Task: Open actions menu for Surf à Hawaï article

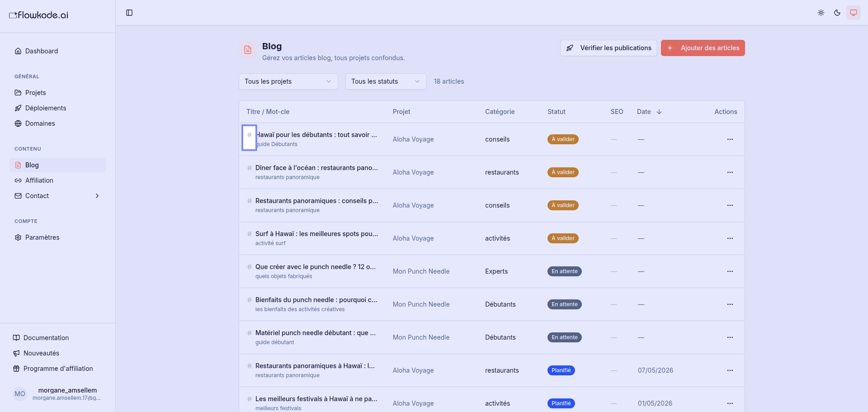Action: [x=730, y=238]
